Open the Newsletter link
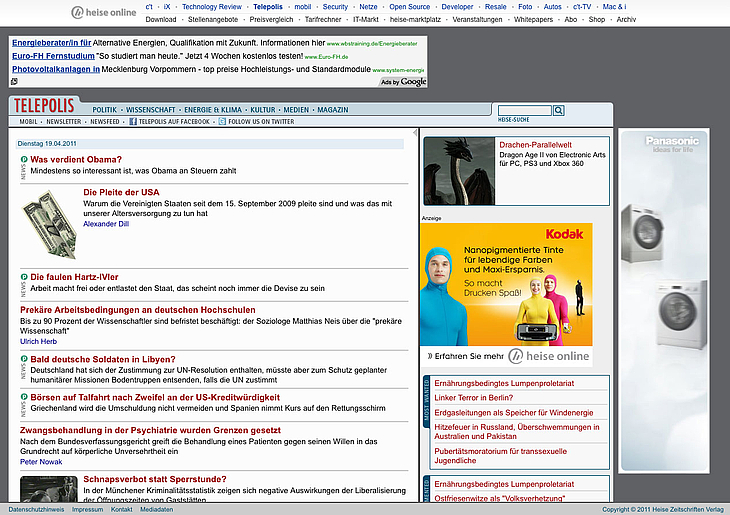 click(64, 122)
